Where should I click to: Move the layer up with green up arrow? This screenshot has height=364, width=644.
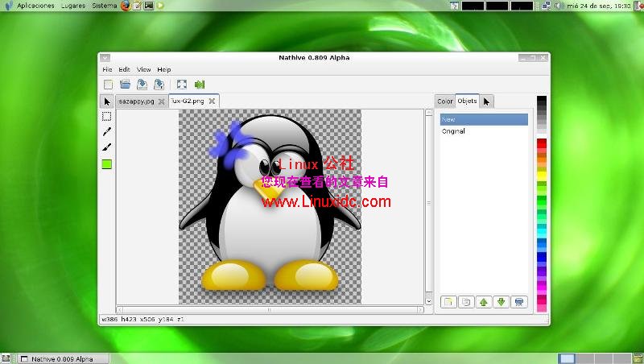tap(484, 302)
